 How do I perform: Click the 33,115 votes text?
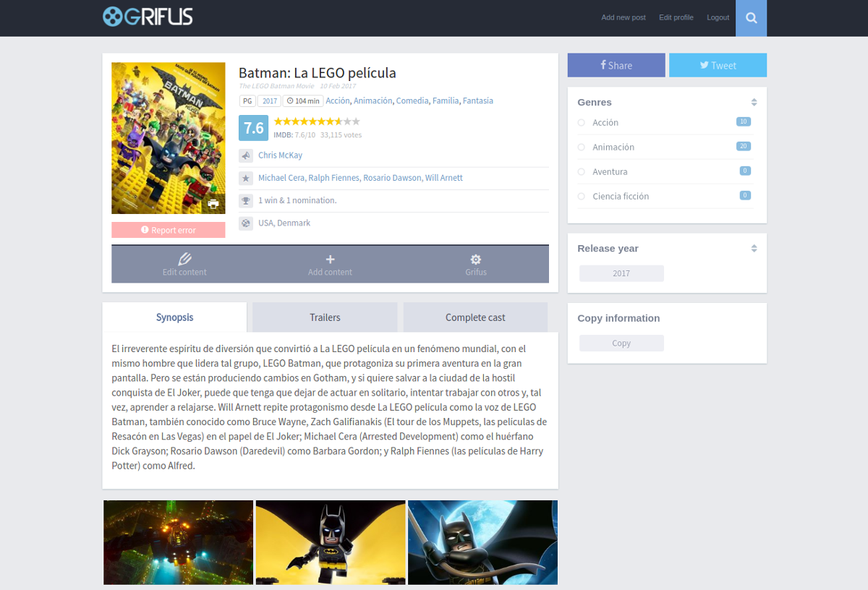click(x=341, y=135)
